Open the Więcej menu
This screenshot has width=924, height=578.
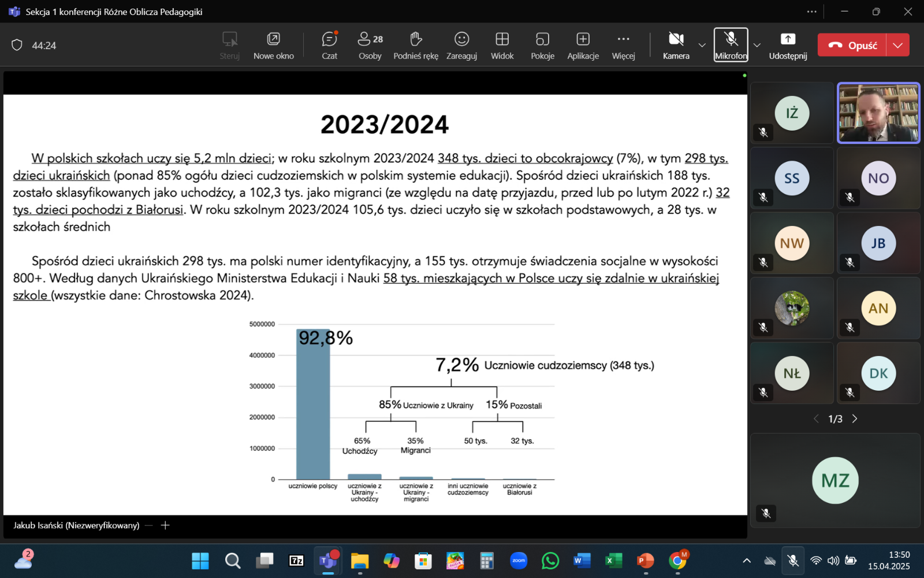(623, 45)
